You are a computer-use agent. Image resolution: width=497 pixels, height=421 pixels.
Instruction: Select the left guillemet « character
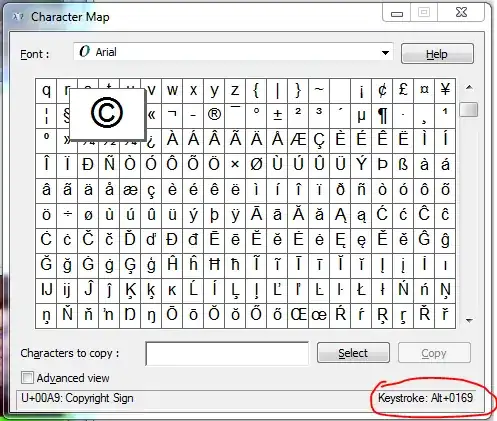(x=151, y=115)
